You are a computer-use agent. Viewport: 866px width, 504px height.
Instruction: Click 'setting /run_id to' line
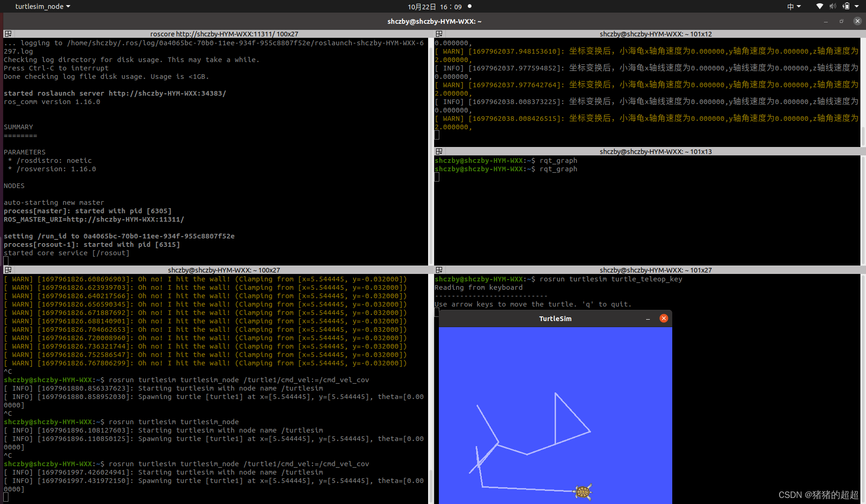pyautogui.click(x=119, y=236)
